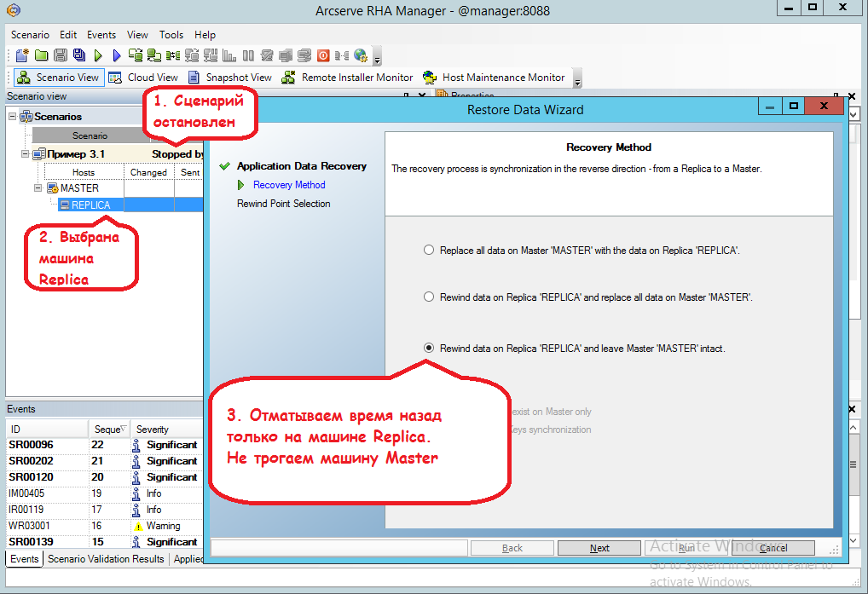Open the Events menu
868x594 pixels.
point(101,35)
